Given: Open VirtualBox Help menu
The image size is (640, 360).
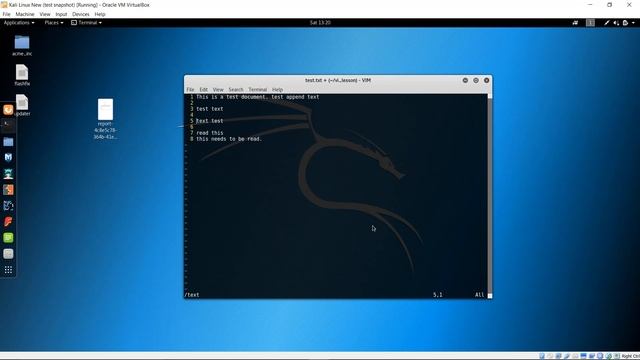Looking at the screenshot, I should [x=100, y=14].
